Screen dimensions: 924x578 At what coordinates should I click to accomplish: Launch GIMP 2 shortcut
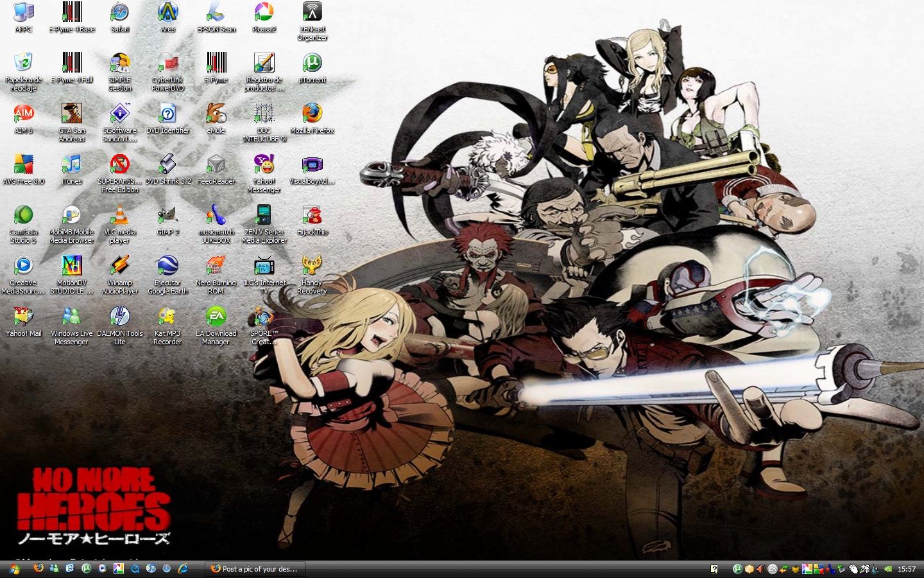[x=168, y=220]
